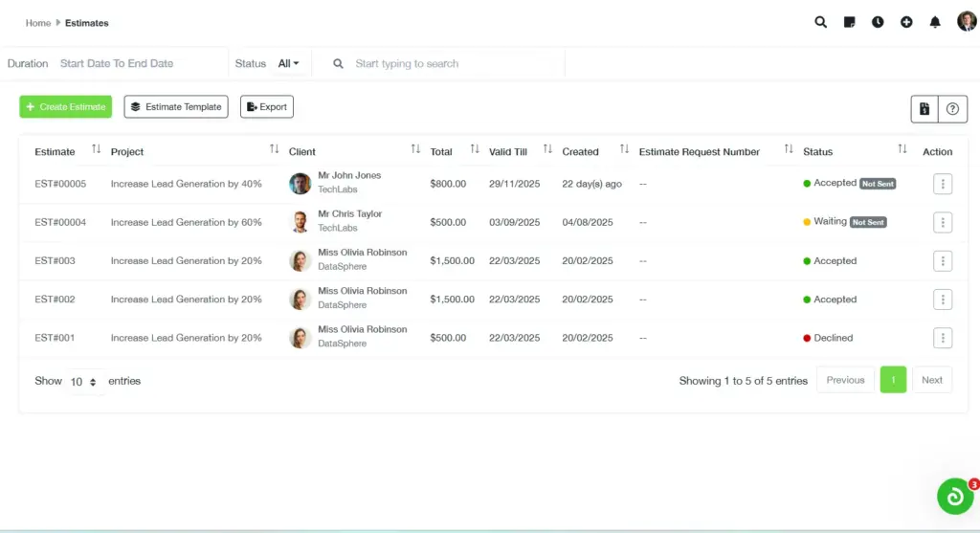Viewport: 980px width, 533px height.
Task: Open the green chat widget icon
Action: tap(955, 496)
